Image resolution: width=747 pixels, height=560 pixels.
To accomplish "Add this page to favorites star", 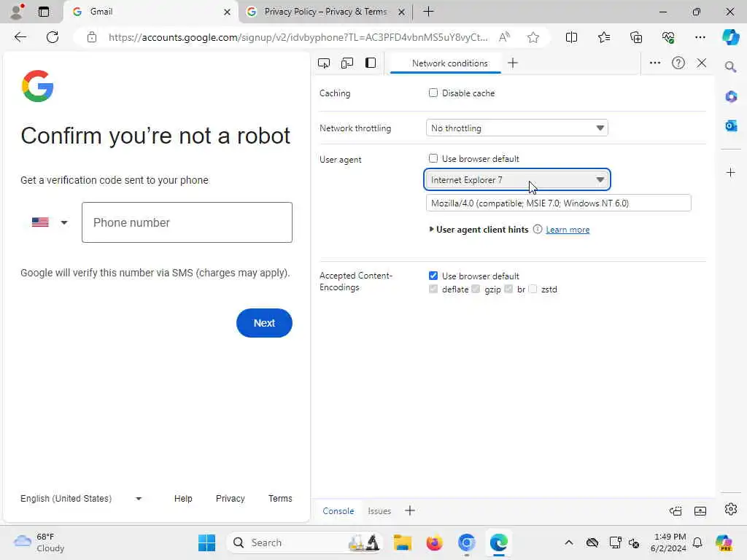I will [533, 37].
